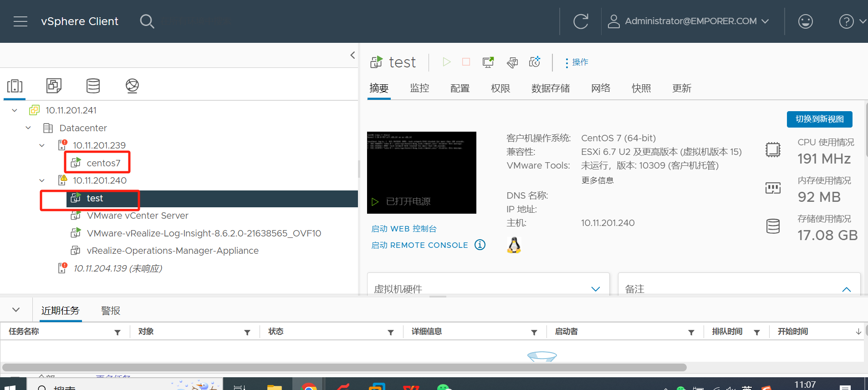This screenshot has width=868, height=390.
Task: Filter the 对象 column
Action: coord(247,332)
